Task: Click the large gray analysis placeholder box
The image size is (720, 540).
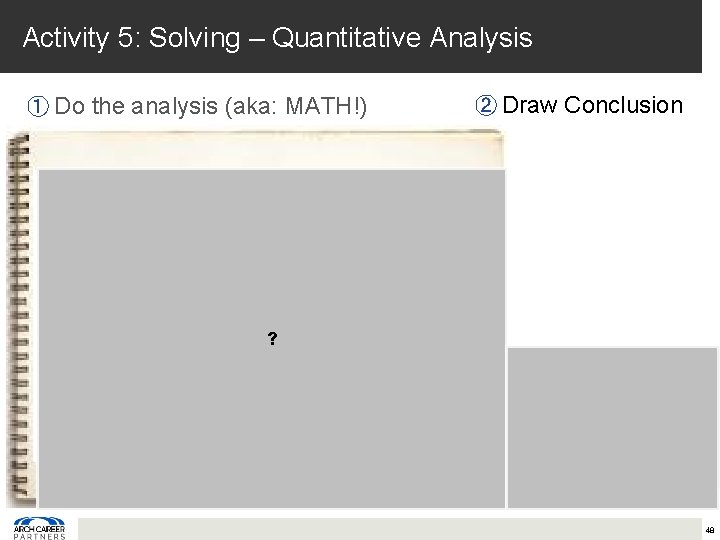Action: pos(271,250)
